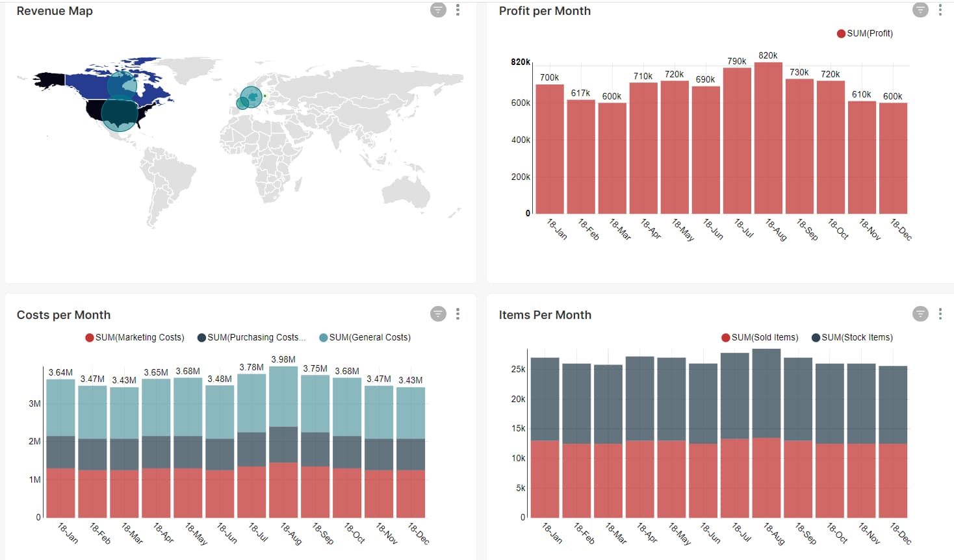Screen dimensions: 954x560
Task: Open the filter icon on Revenue Map
Action: [x=438, y=10]
